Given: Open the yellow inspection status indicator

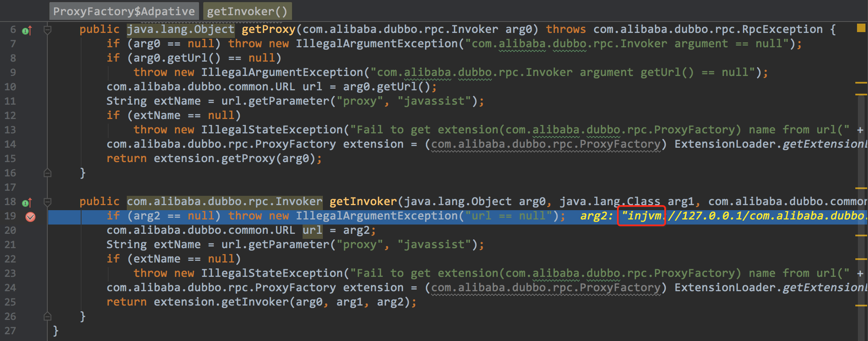Looking at the screenshot, I should 861,28.
